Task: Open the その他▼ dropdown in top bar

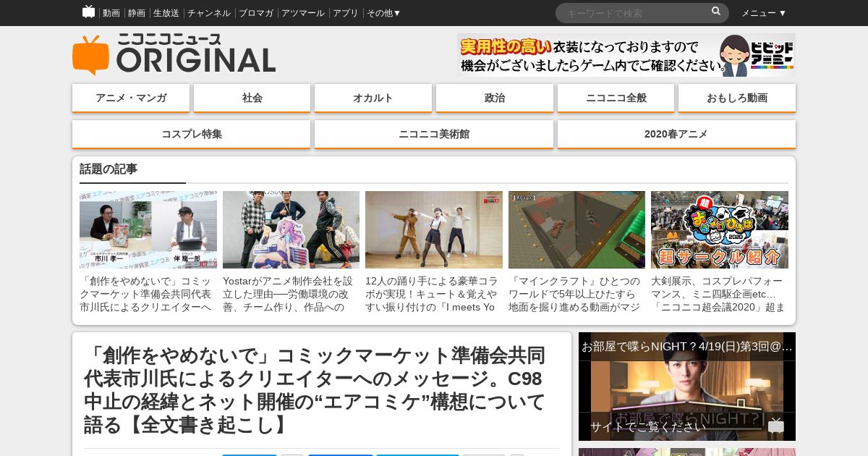Action: pos(383,13)
